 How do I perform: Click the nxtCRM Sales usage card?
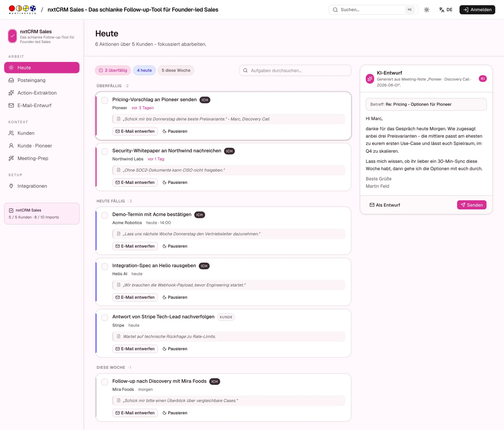[42, 214]
